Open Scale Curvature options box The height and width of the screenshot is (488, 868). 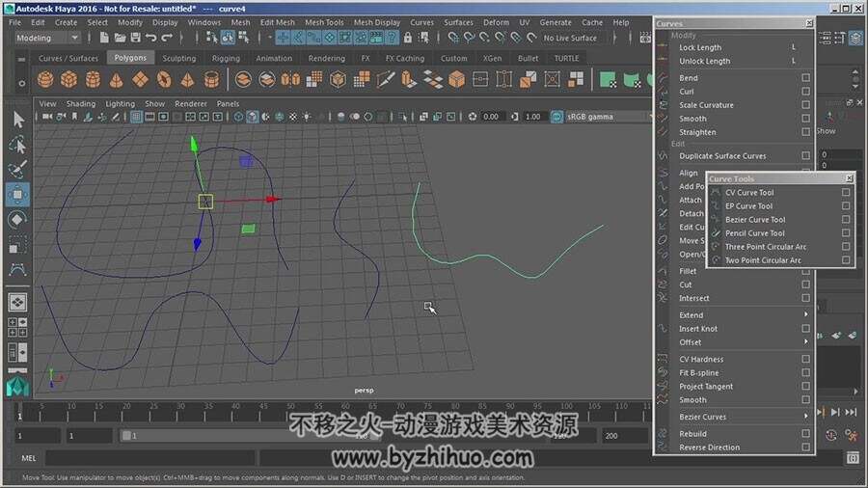tap(805, 104)
